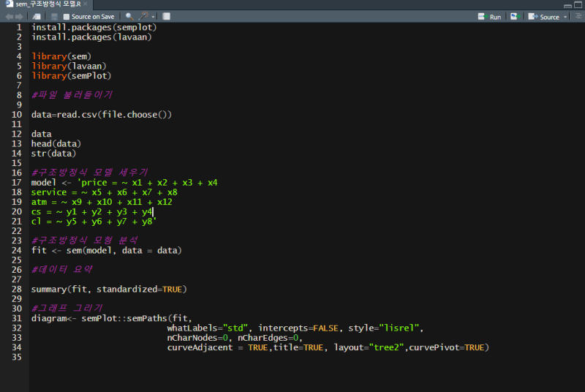Click the save document disk icon
The width and height of the screenshot is (585, 392).
click(54, 16)
